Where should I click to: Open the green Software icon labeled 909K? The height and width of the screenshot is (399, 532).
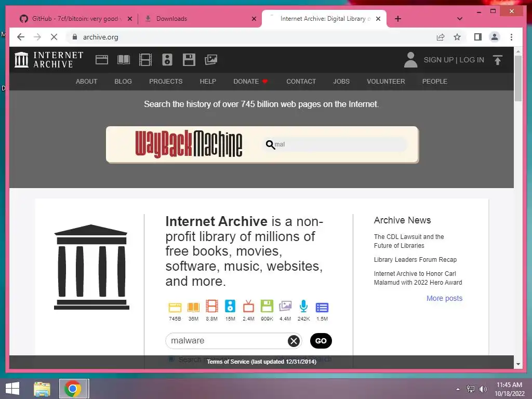pyautogui.click(x=267, y=307)
